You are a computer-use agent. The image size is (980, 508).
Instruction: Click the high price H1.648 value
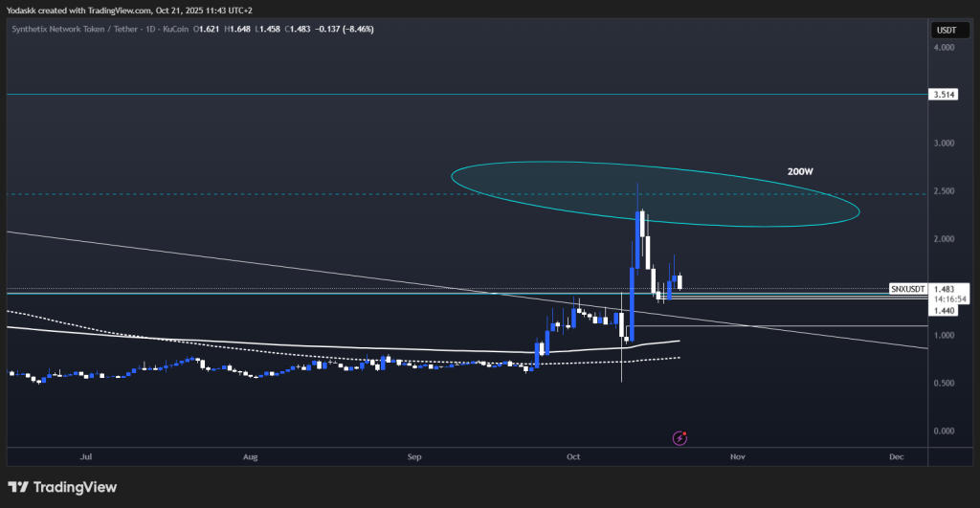tap(237, 29)
